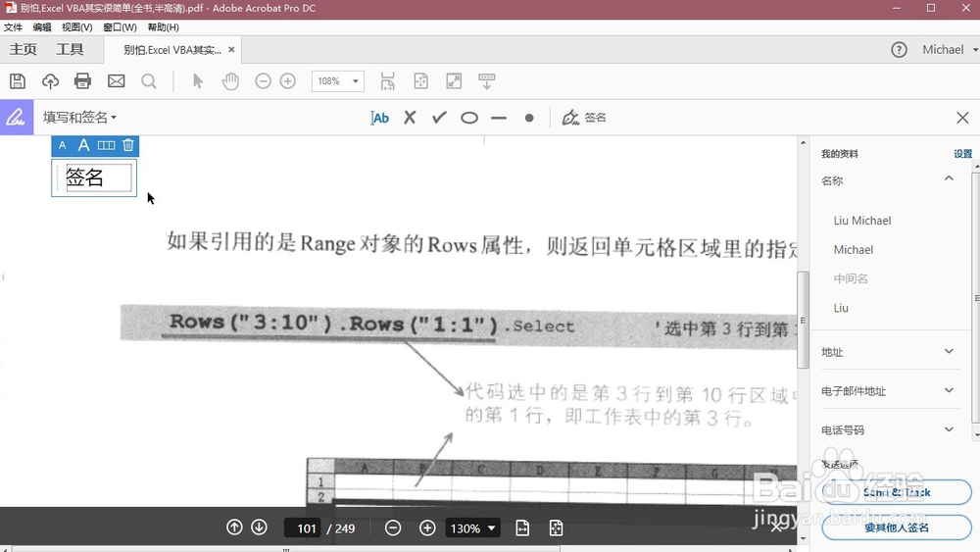This screenshot has height=552, width=980.
Task: Click the fit width scrolling icon
Action: (x=387, y=81)
